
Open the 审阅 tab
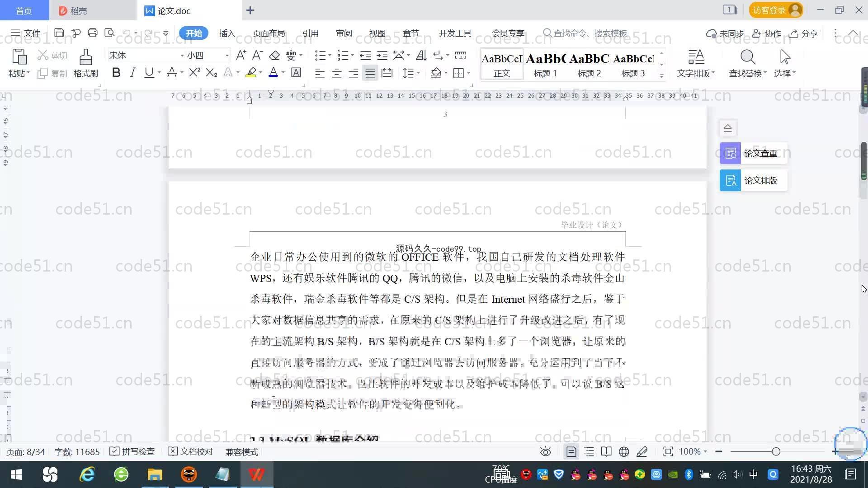[344, 33]
